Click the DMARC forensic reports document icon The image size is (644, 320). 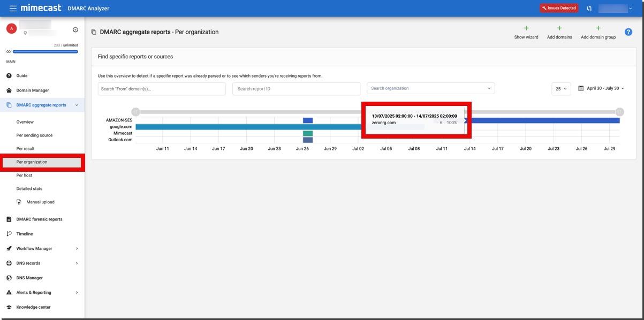9,219
